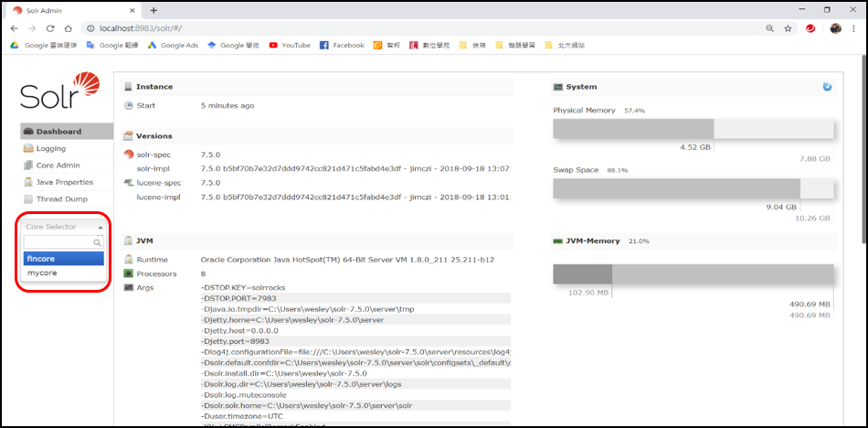Select the fincore core
868x428 pixels.
(64, 259)
